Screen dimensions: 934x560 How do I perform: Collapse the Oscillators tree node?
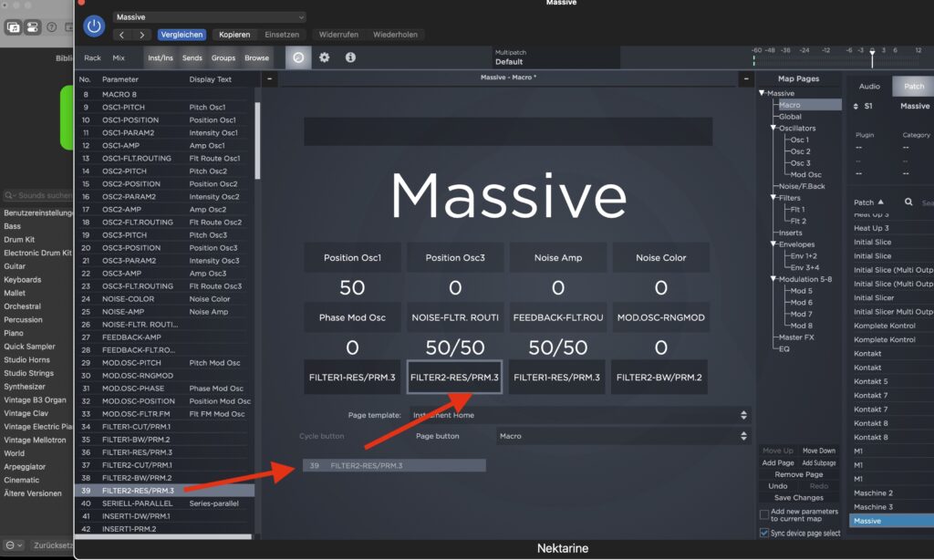point(773,128)
